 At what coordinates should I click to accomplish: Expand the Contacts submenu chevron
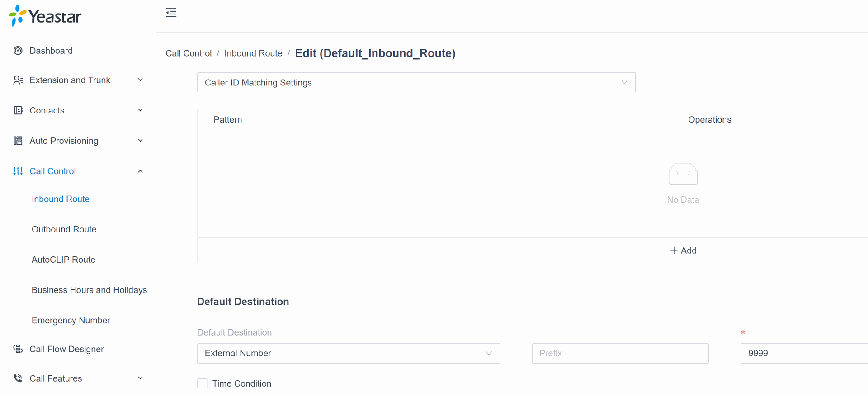(x=140, y=110)
